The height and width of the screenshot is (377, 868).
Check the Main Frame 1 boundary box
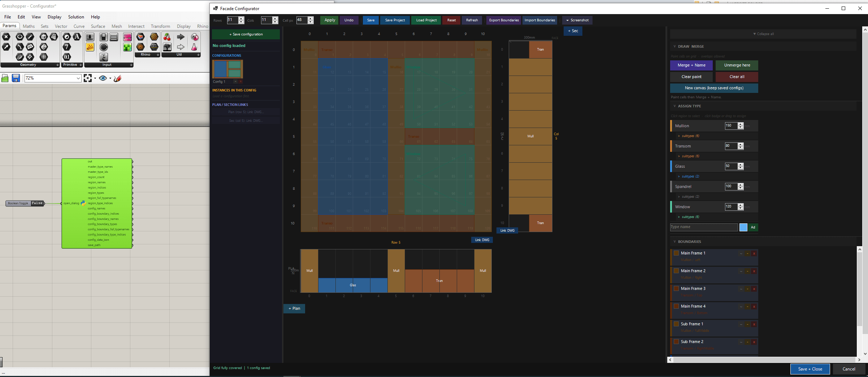click(x=676, y=253)
